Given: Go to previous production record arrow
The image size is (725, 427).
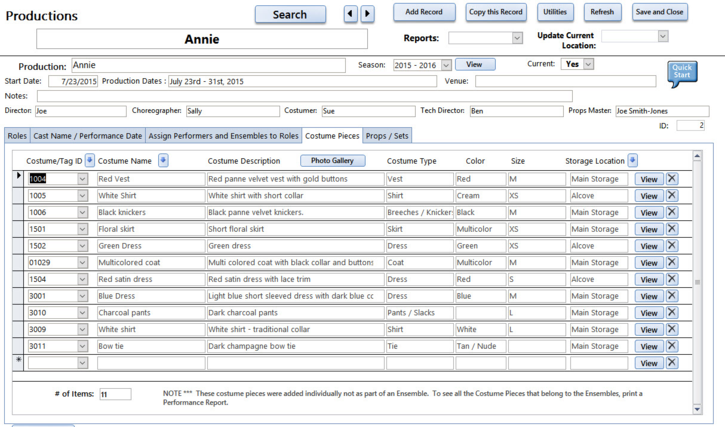Looking at the screenshot, I should pos(350,14).
